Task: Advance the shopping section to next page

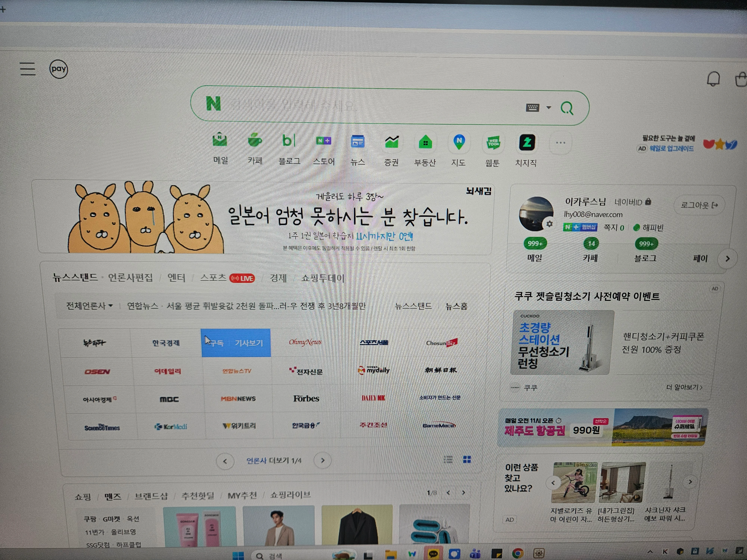Action: click(x=463, y=492)
